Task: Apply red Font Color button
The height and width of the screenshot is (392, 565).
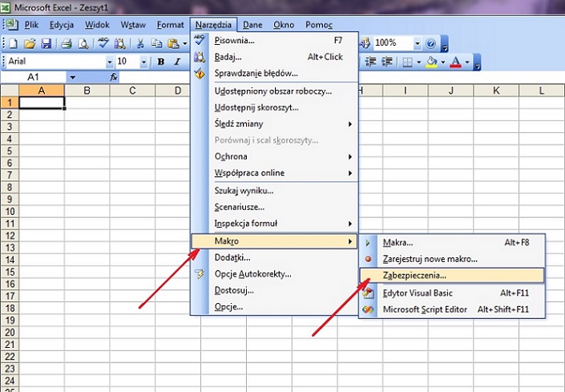Action: (456, 62)
